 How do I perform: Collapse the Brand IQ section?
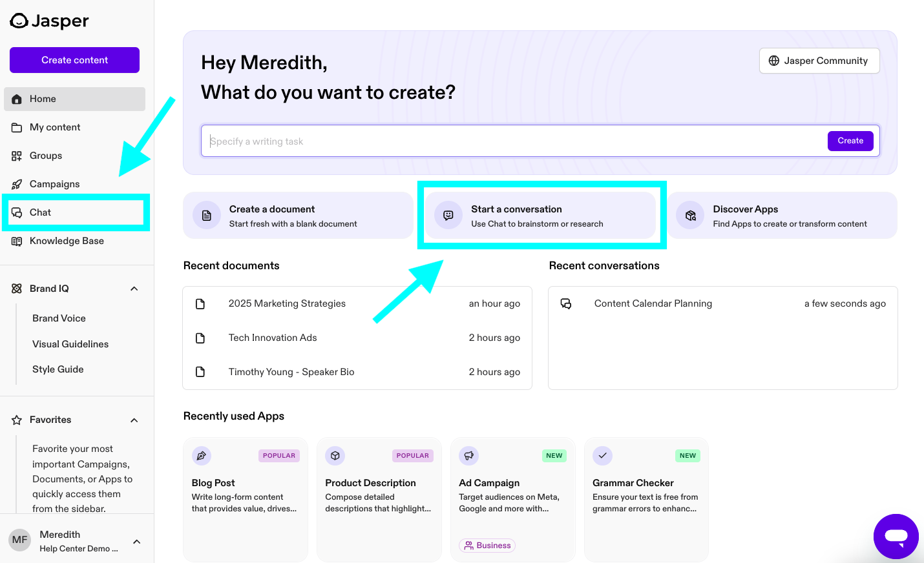tap(134, 289)
